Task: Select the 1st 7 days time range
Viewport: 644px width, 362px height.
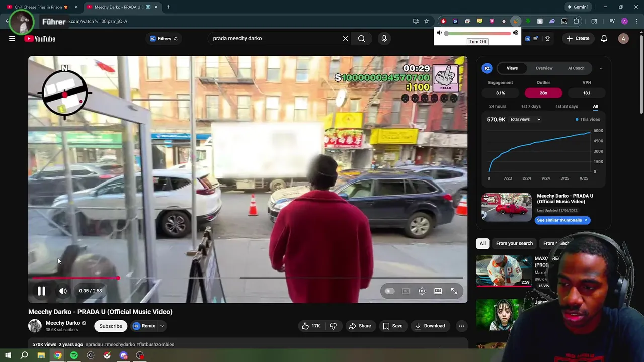Action: pyautogui.click(x=531, y=106)
